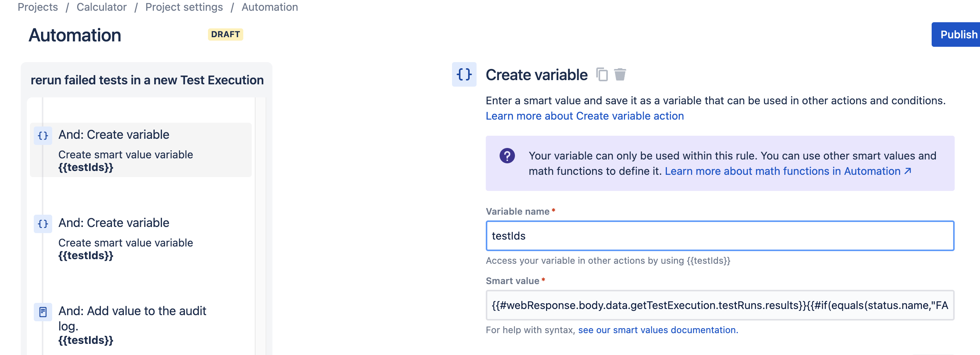Go to Calculator breadcrumb
The height and width of the screenshot is (355, 980).
[x=102, y=7]
